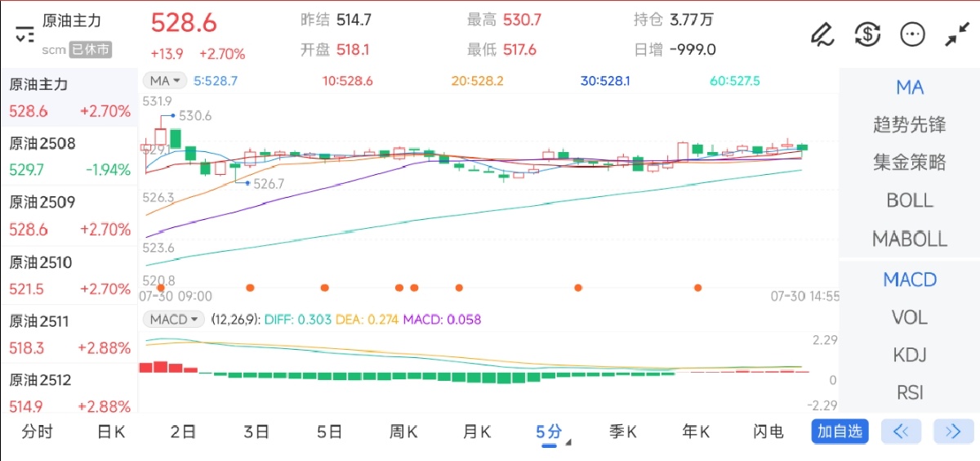
Task: Open the contract list menu icon
Action: pyautogui.click(x=24, y=34)
